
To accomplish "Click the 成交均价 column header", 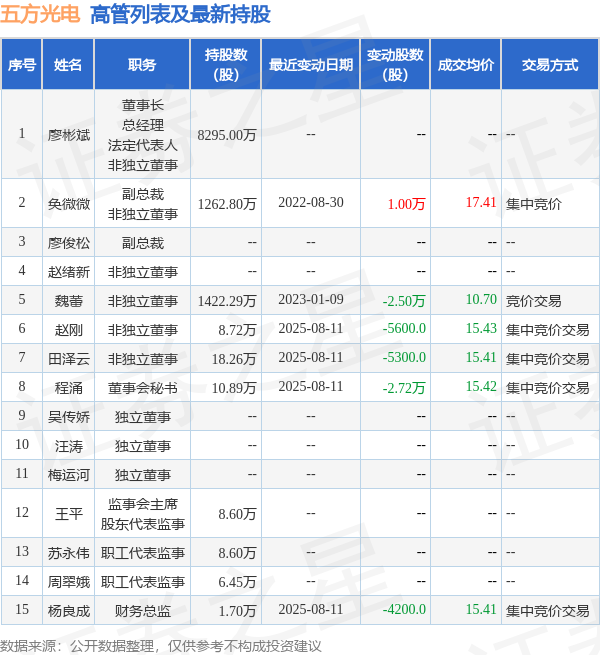I will (x=465, y=65).
